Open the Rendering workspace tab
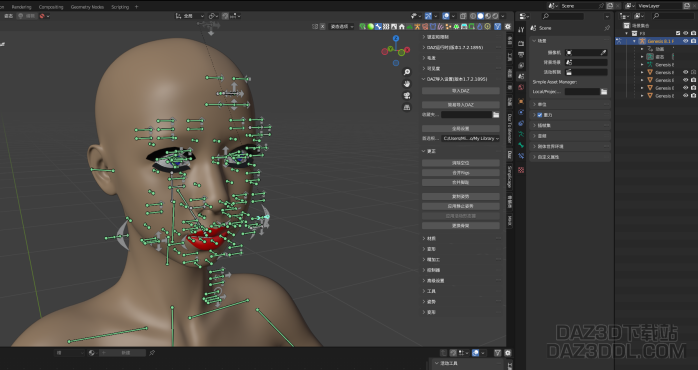Viewport: 698px width, 370px height. pos(21,7)
